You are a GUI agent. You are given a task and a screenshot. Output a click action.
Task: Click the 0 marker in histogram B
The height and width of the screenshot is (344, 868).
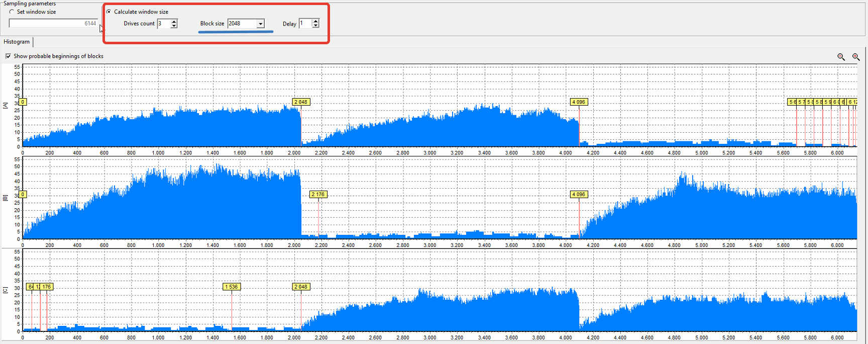pyautogui.click(x=23, y=195)
